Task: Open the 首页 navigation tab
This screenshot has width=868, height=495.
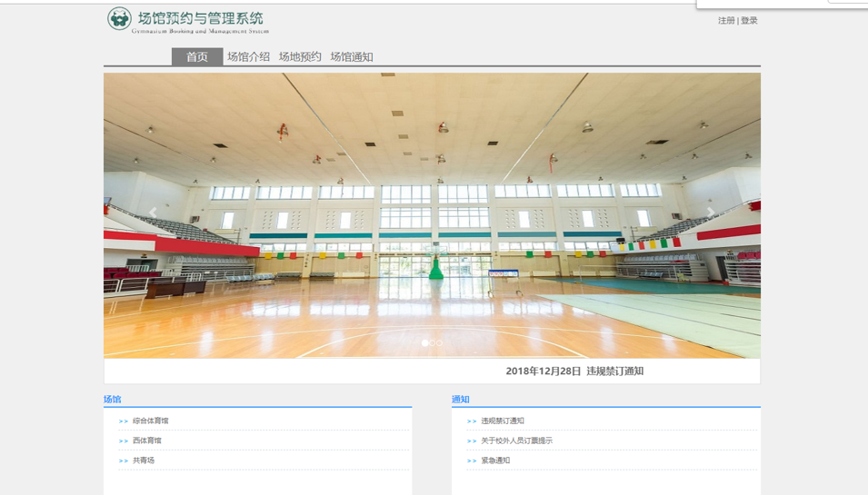Action: [197, 57]
